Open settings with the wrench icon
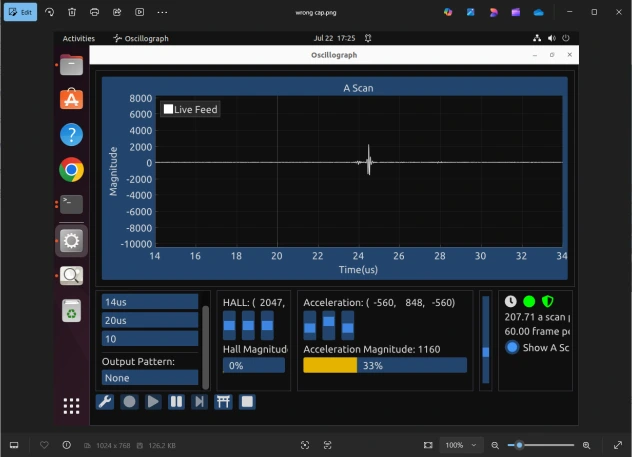The height and width of the screenshot is (457, 632). 105,402
